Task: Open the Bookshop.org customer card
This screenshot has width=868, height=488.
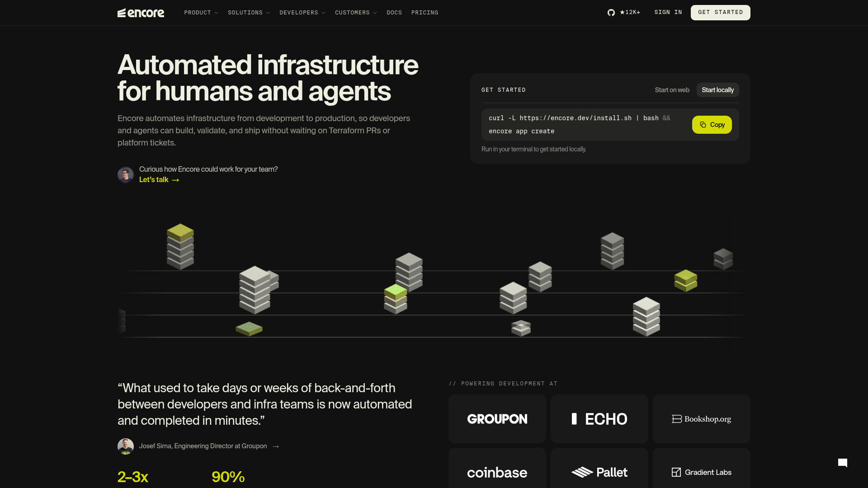Action: (702, 419)
